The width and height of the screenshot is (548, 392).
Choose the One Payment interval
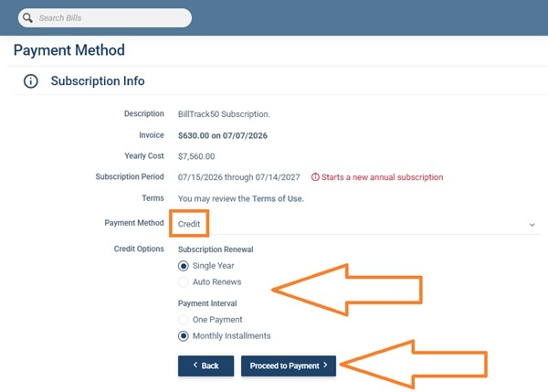pos(184,320)
